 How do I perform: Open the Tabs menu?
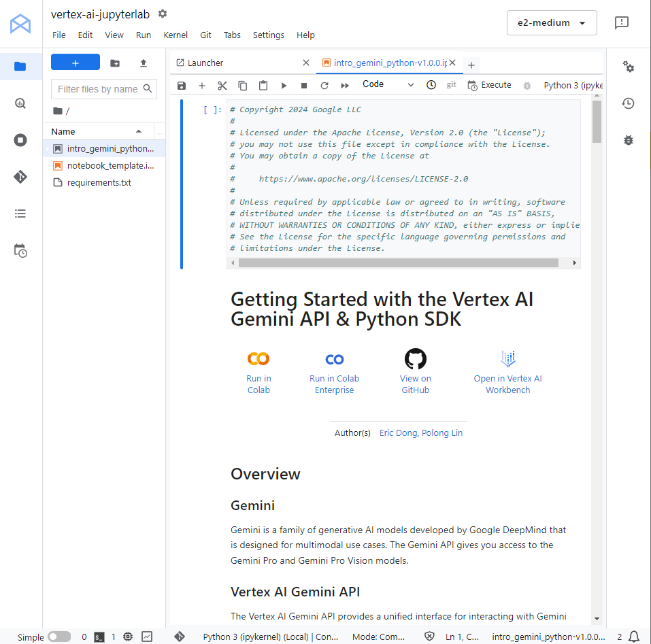[x=232, y=35]
